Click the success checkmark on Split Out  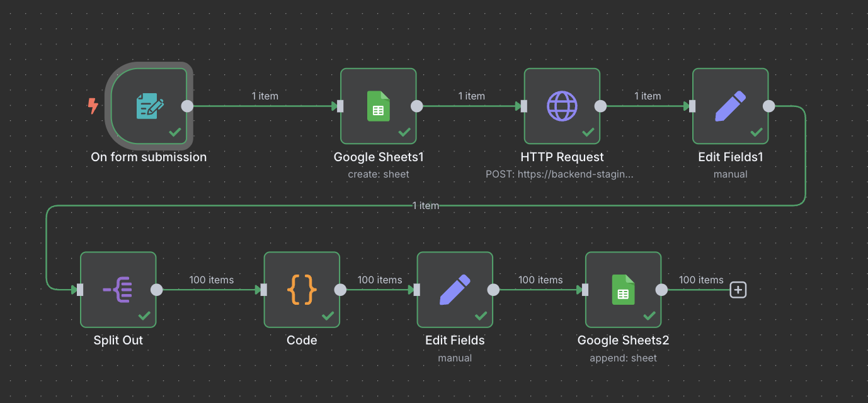[144, 315]
